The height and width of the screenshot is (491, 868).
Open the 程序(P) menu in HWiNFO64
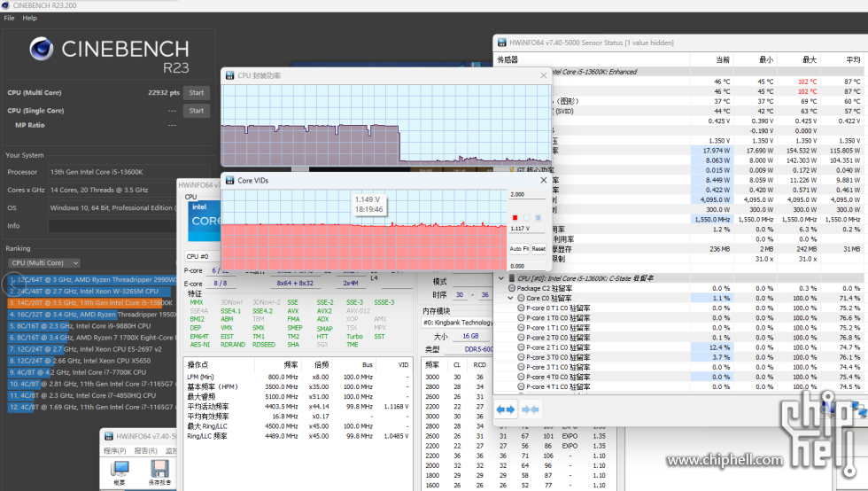(114, 450)
